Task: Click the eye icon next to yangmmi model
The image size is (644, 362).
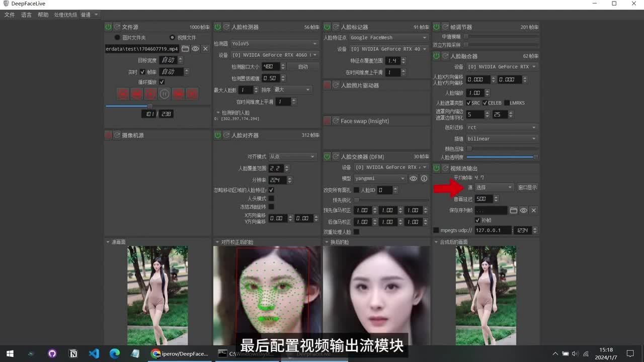Action: point(414,178)
